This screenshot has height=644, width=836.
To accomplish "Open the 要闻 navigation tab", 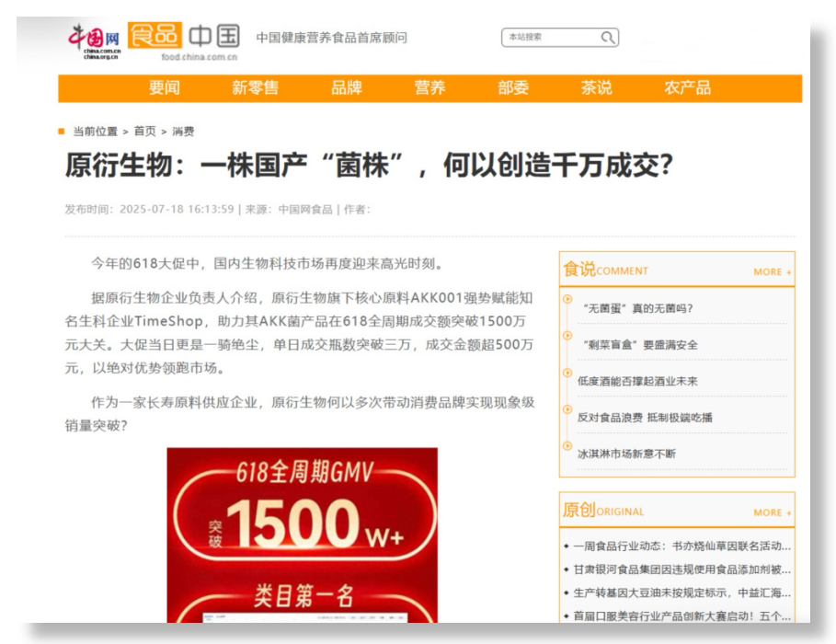I will coord(165,87).
